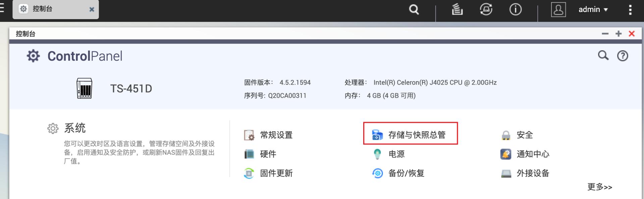Click the ControlPanel gear logo
Screen dimensions: 644x199
33,56
